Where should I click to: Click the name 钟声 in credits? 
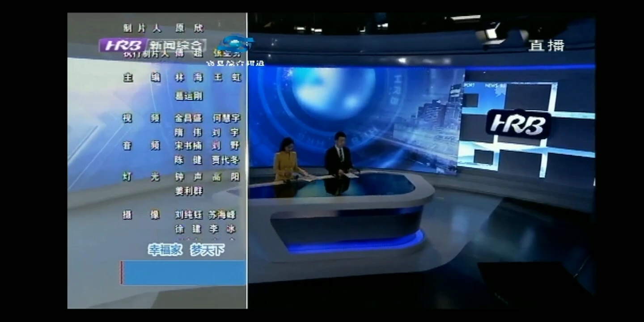(x=189, y=177)
